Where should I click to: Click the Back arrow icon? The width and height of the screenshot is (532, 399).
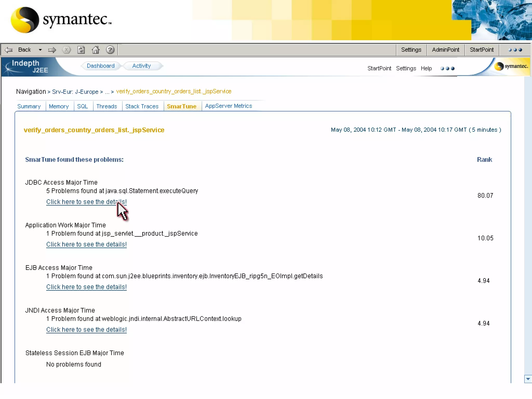(9, 50)
